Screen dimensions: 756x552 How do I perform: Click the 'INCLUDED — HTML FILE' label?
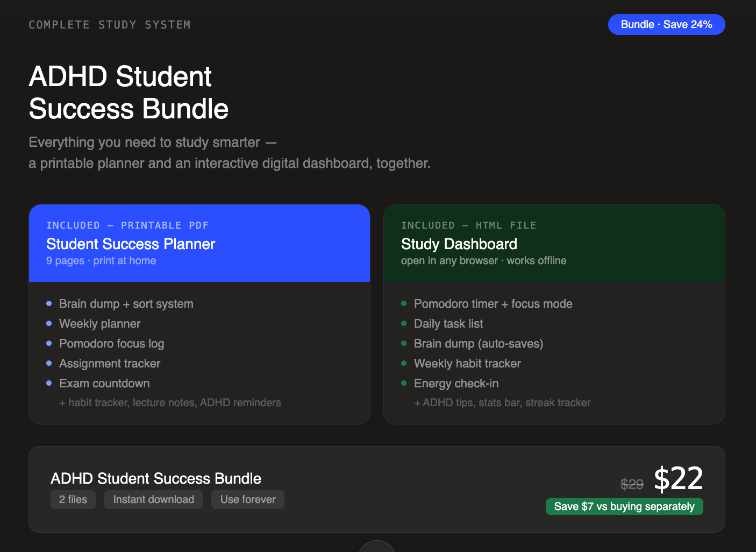pyautogui.click(x=469, y=225)
